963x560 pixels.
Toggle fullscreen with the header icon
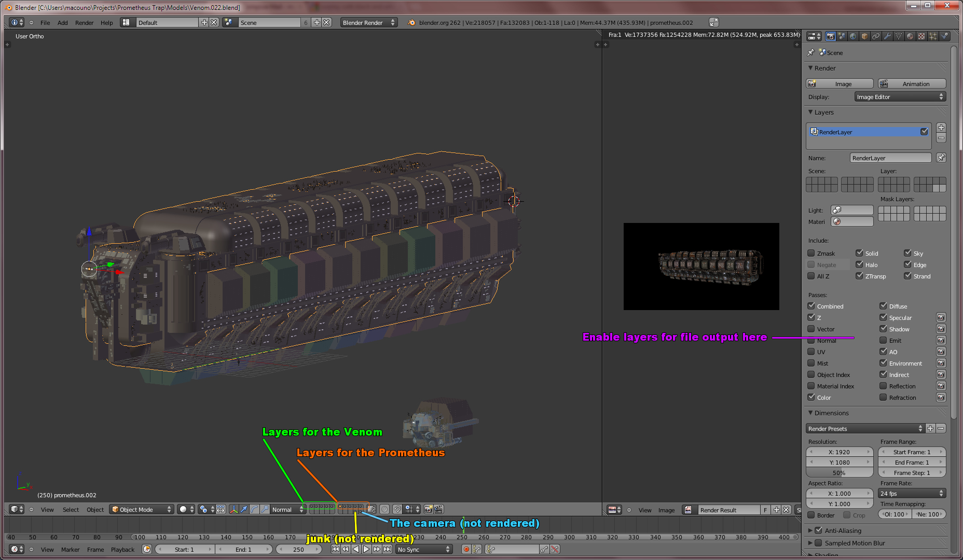pyautogui.click(x=714, y=22)
